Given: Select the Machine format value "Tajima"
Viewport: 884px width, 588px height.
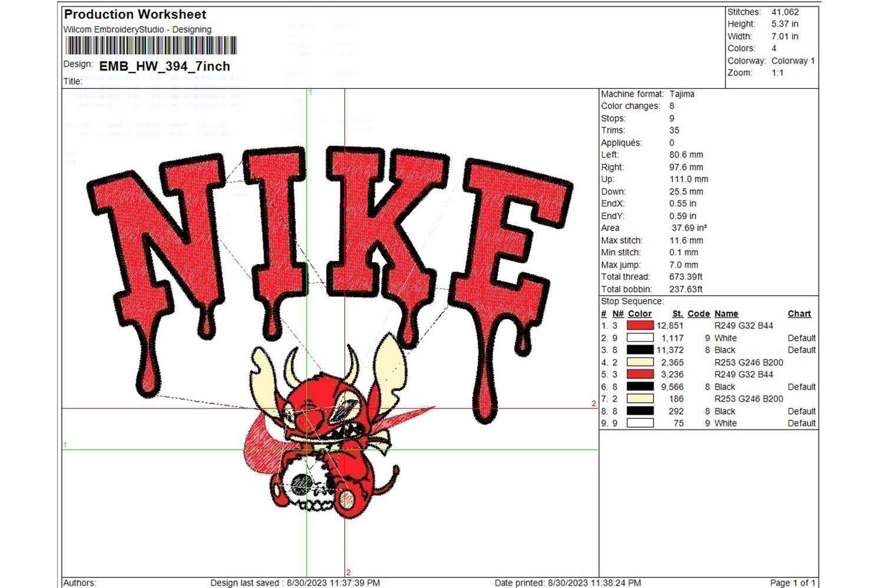Looking at the screenshot, I should (682, 94).
